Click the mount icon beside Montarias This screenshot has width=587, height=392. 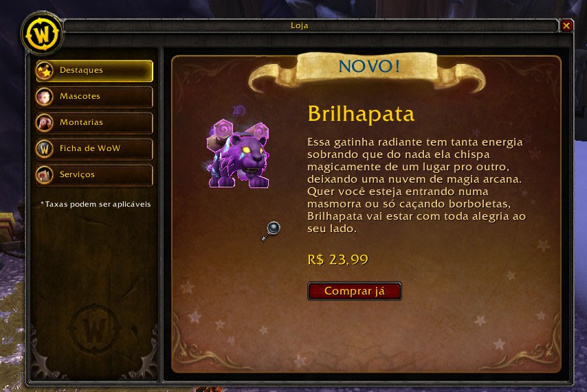click(x=45, y=123)
